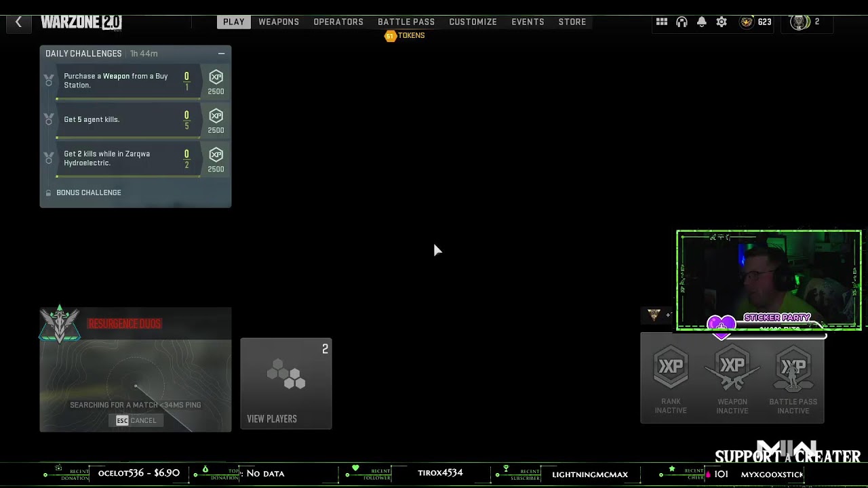The image size is (868, 488).
Task: Click the "STICKER PARTY" overlay text
Action: tap(777, 318)
